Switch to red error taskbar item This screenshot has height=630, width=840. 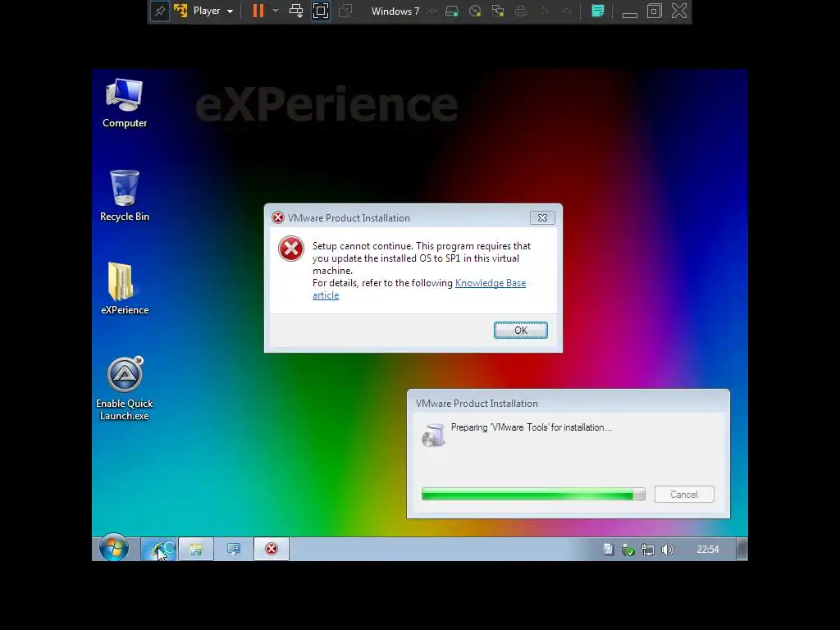pyautogui.click(x=271, y=549)
